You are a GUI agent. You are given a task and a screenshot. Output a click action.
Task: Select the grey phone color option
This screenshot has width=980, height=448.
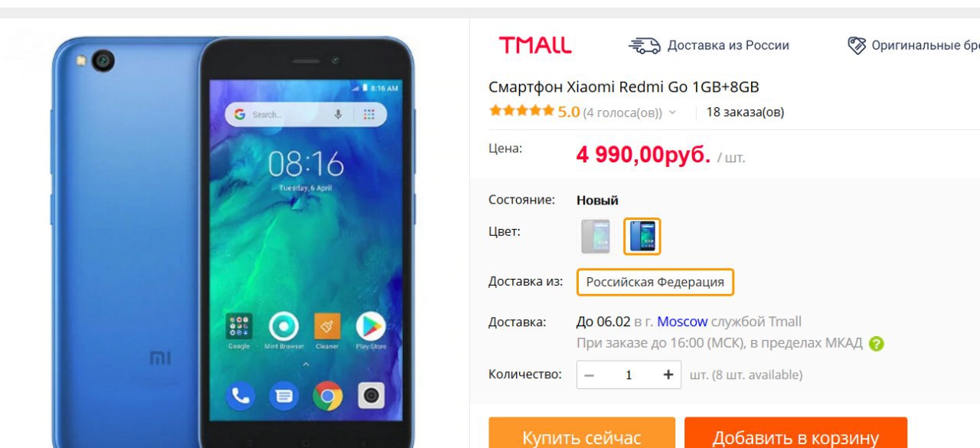point(596,237)
